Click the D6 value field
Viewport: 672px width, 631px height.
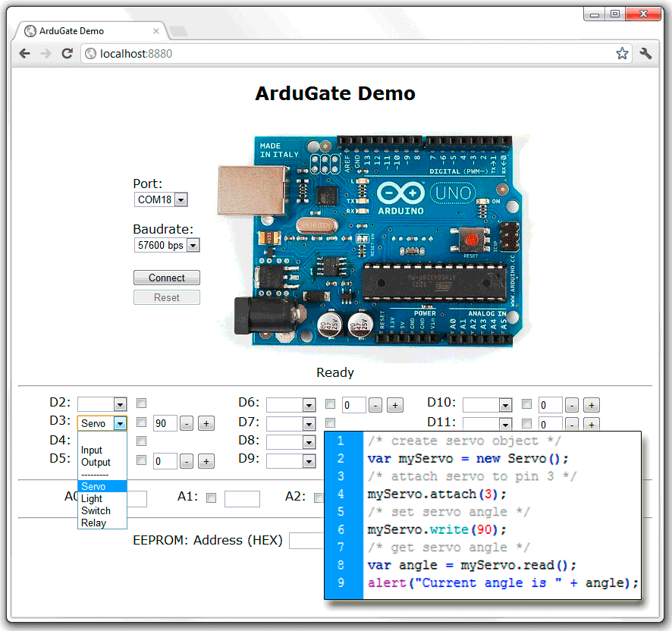[354, 405]
